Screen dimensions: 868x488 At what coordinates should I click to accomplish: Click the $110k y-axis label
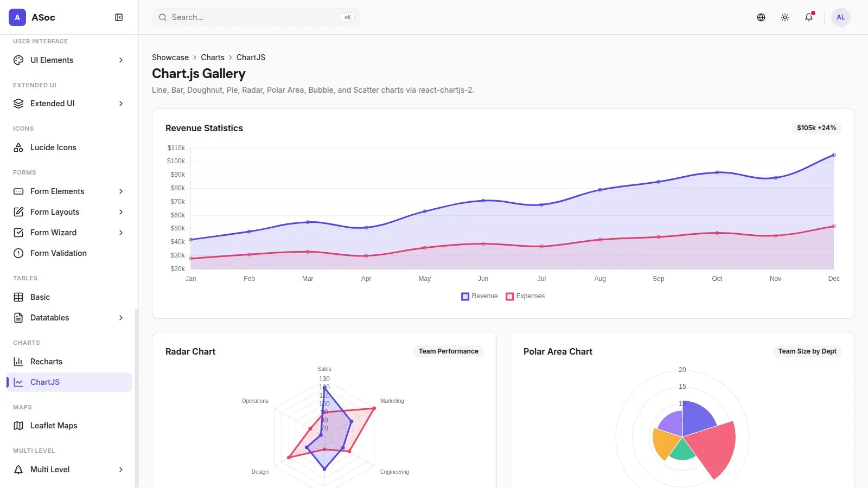click(176, 148)
